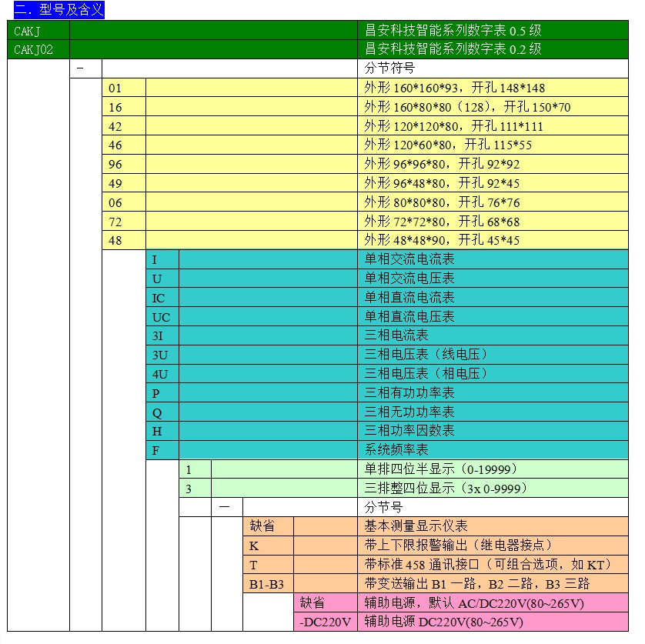
Task: Click the 3U code cell
Action: (162, 355)
